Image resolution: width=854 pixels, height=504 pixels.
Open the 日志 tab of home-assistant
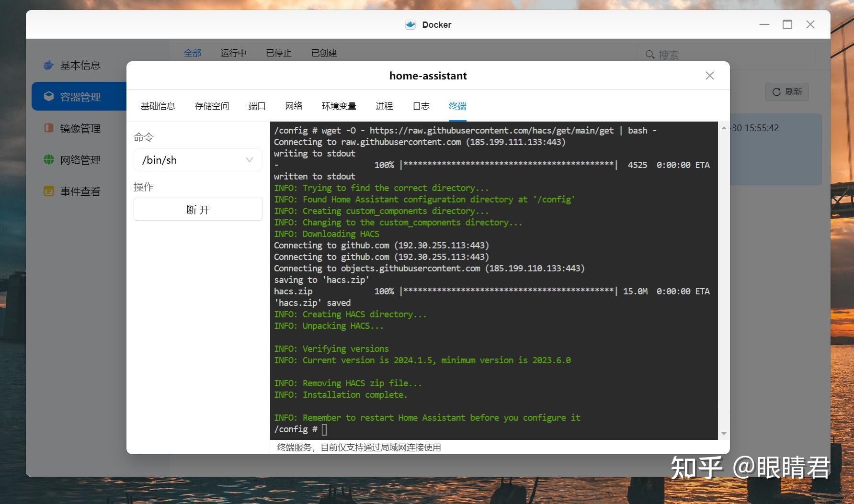coord(420,106)
